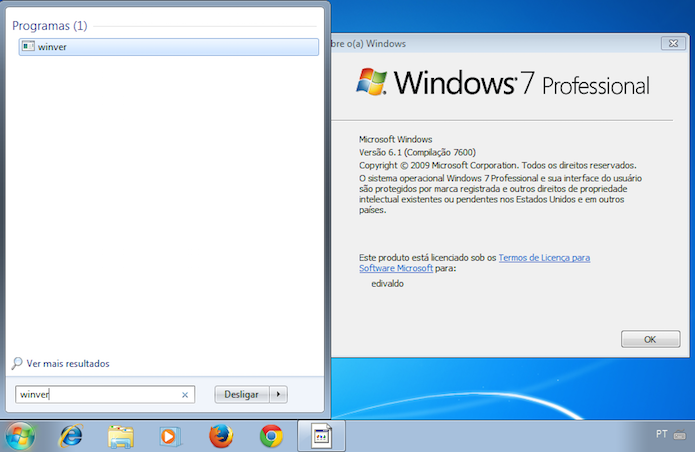
Task: Close the About Windows dialog
Action: tap(673, 43)
